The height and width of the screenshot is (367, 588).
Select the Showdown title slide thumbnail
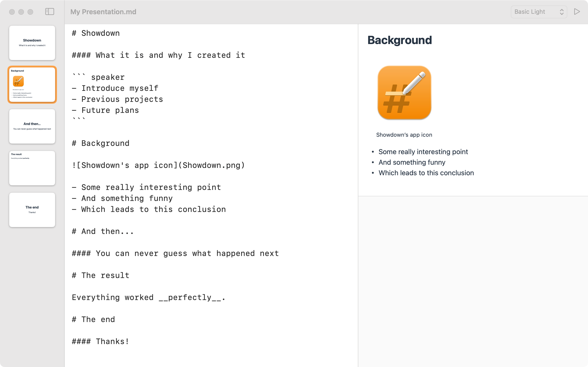pyautogui.click(x=32, y=43)
